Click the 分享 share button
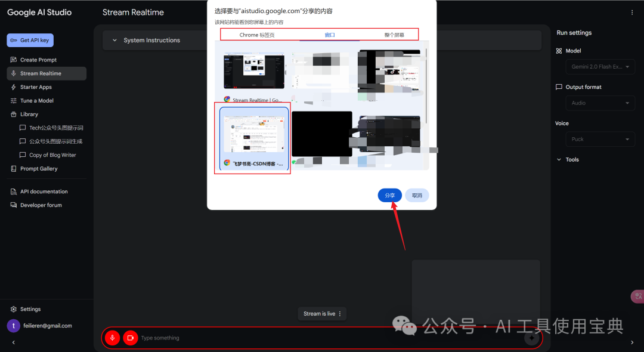The width and height of the screenshot is (644, 352). tap(390, 196)
